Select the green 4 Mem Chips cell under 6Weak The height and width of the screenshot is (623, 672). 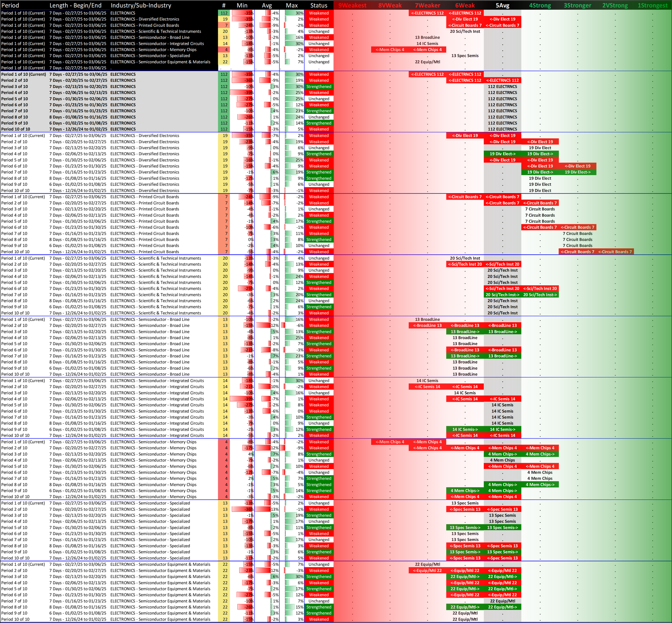click(x=465, y=491)
